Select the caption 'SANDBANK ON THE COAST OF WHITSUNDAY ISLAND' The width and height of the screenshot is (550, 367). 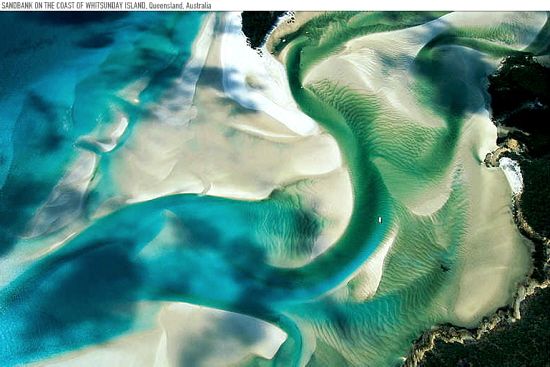[74, 6]
